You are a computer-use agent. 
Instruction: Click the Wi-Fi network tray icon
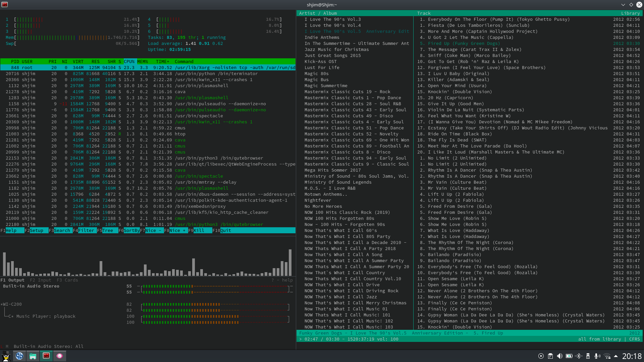(x=607, y=356)
